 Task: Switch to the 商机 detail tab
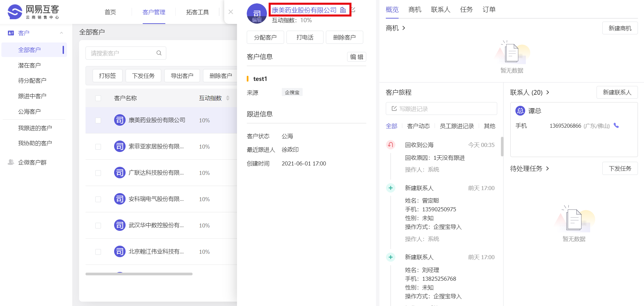pos(415,9)
